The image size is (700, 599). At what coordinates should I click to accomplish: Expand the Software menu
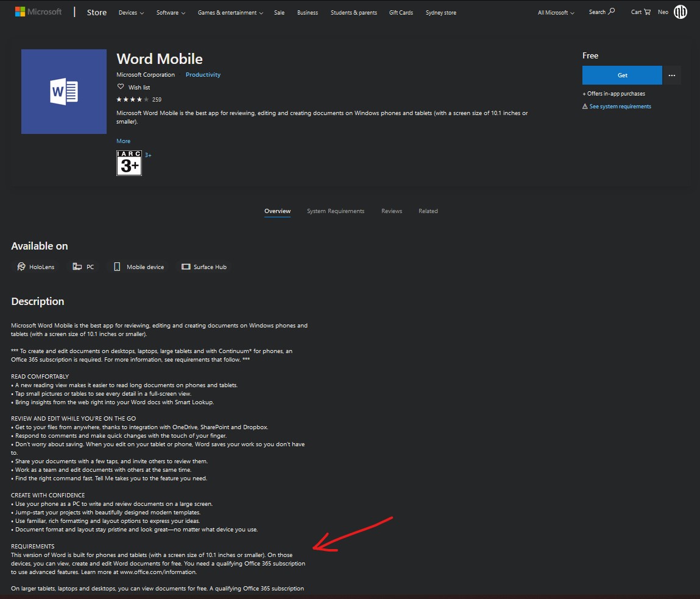point(171,13)
